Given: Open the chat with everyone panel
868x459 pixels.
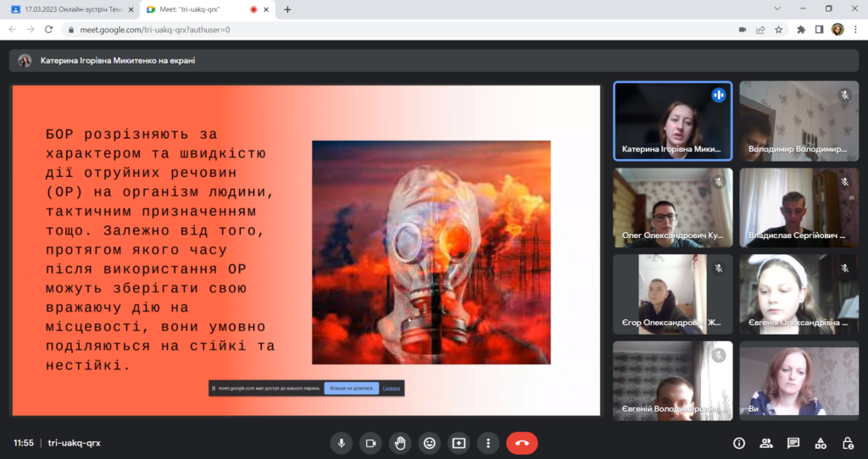Looking at the screenshot, I should pyautogui.click(x=793, y=443).
